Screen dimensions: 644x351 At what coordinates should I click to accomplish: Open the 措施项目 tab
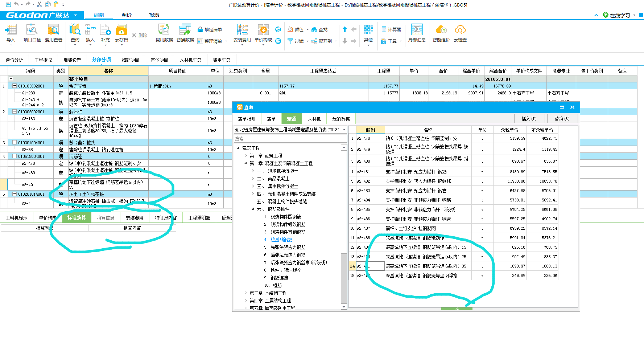[130, 60]
